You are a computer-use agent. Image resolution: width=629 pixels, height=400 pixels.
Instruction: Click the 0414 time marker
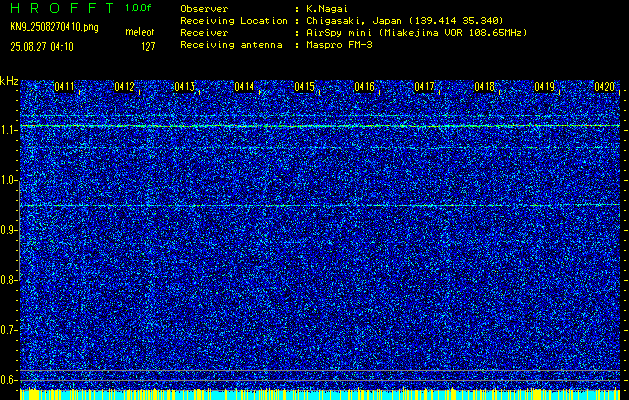click(244, 86)
